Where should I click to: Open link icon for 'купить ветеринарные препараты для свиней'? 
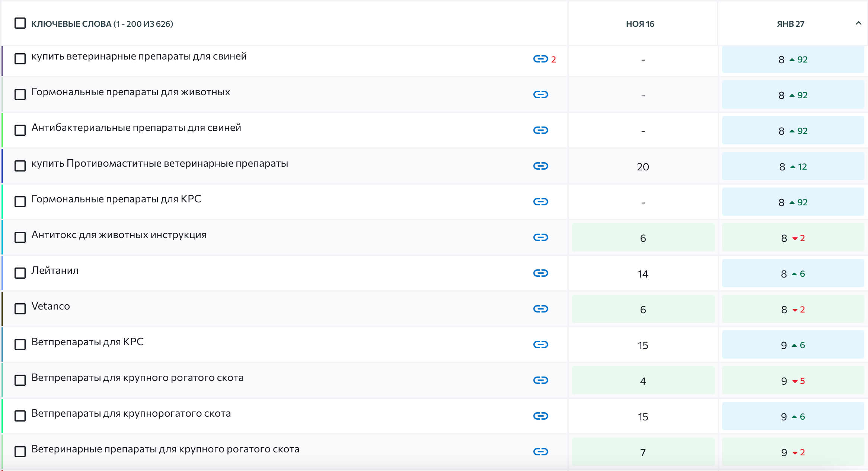coord(540,59)
